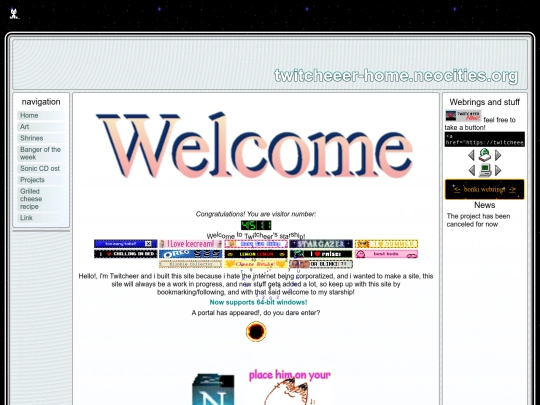The width and height of the screenshot is (540, 405).
Task: Open Sonic CD ost page
Action: [x=41, y=168]
